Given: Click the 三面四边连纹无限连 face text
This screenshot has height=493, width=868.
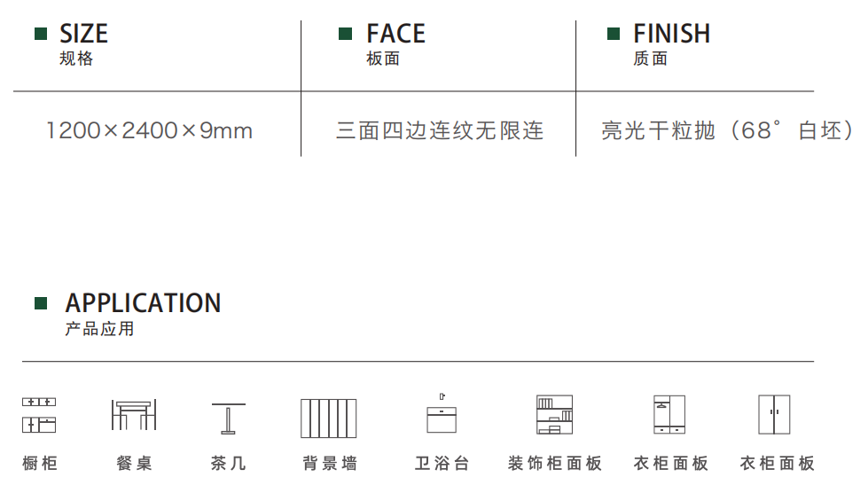Looking at the screenshot, I should 440,131.
